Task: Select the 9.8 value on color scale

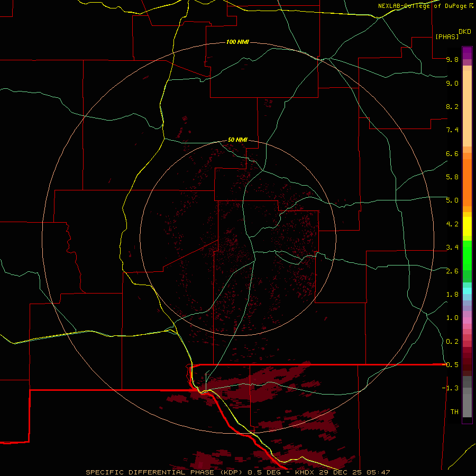Action: [452, 59]
